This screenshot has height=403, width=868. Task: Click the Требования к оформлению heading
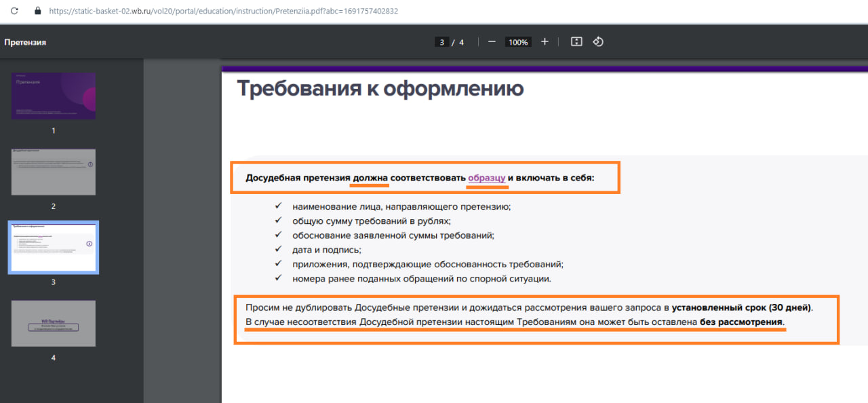click(380, 88)
